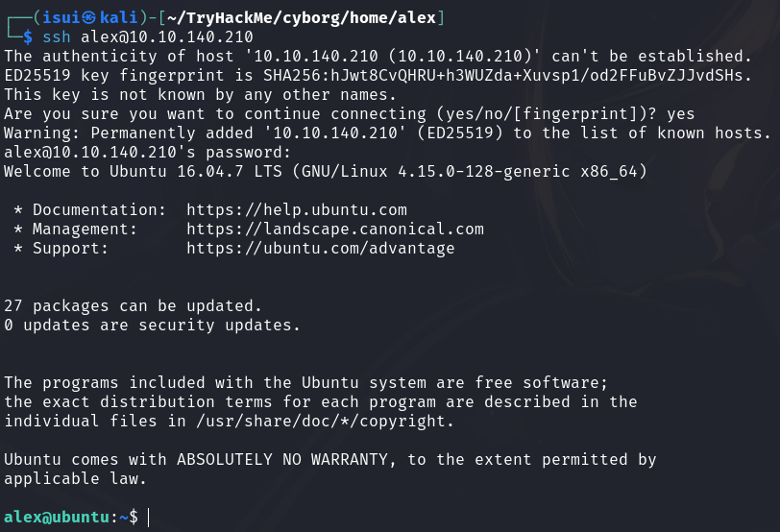Click the "0 updates are security updates" line
This screenshot has width=780, height=532.
(x=152, y=325)
